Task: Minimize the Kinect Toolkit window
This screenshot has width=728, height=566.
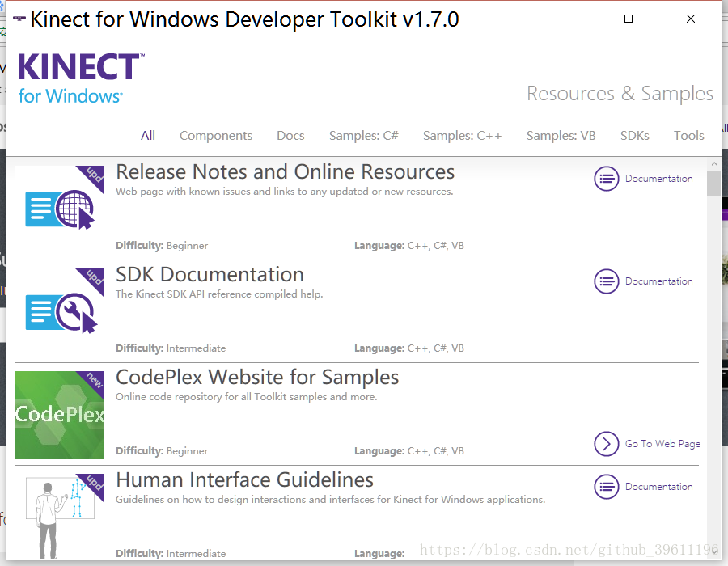Action: coord(567,19)
